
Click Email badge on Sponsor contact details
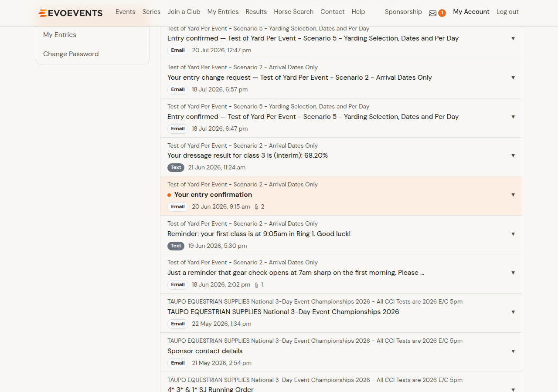(178, 363)
